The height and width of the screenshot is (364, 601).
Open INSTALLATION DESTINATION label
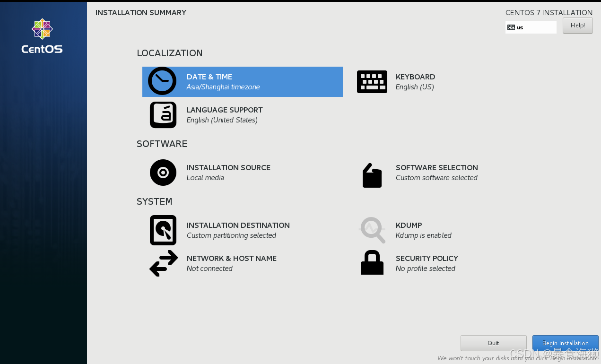[238, 225]
